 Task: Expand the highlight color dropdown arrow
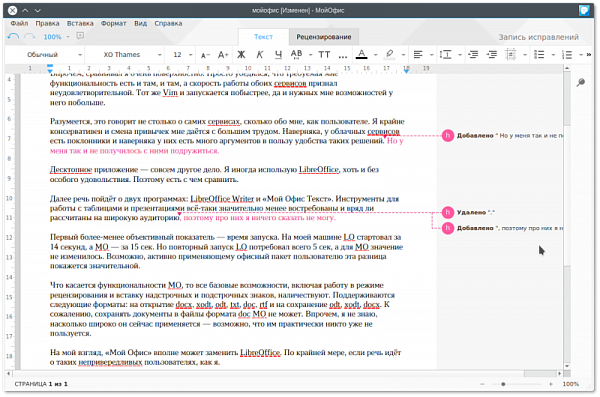pos(403,55)
